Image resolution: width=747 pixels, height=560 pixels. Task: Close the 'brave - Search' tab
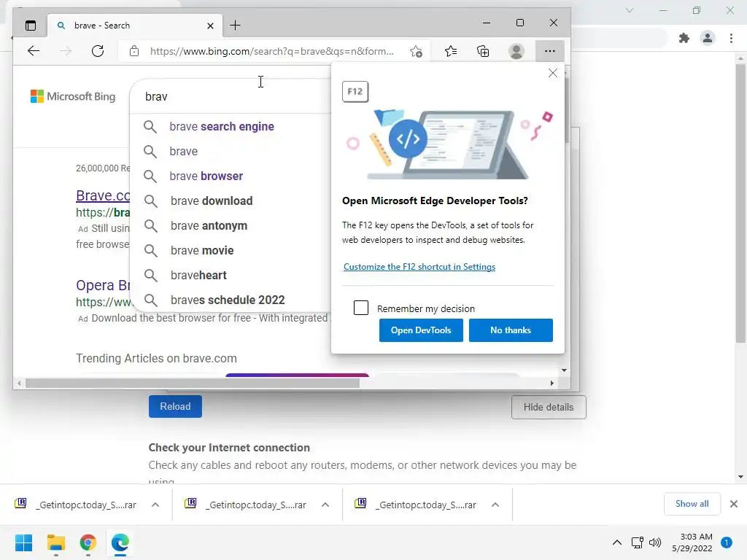tap(210, 26)
